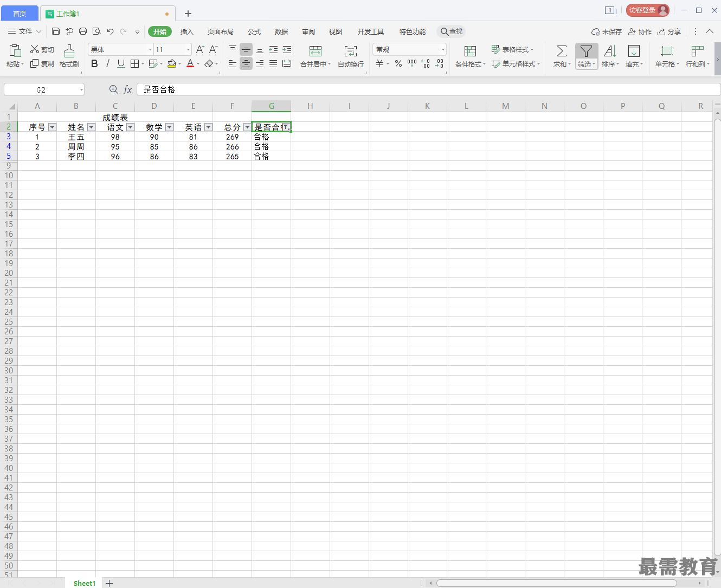Click the Decrease Decimal icon
The image size is (721, 588).
[x=439, y=64]
